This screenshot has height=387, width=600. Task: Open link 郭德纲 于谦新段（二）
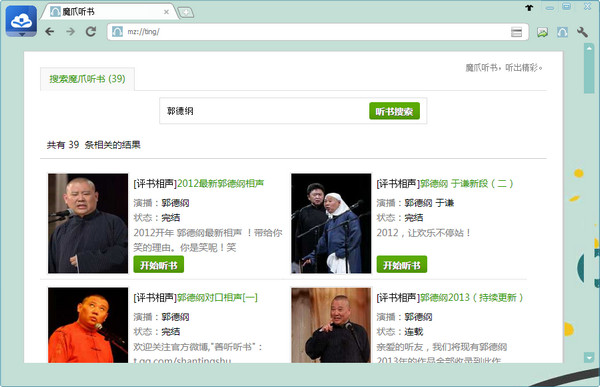[467, 183]
